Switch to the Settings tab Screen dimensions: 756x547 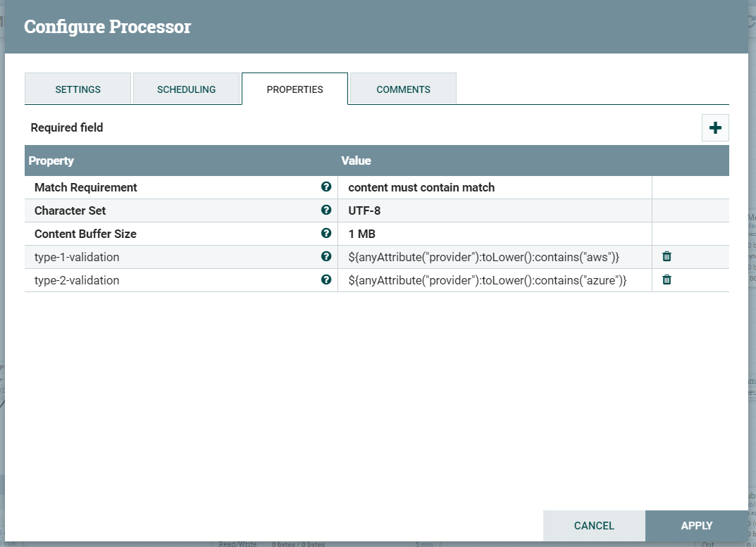[78, 89]
